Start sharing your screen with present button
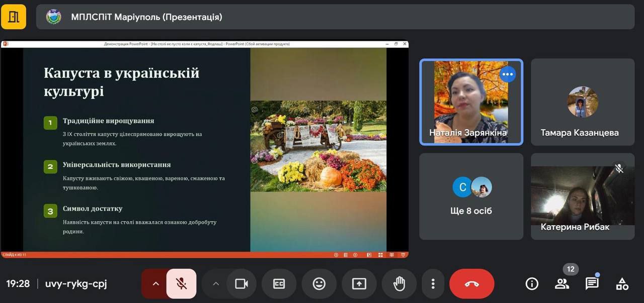This screenshot has width=644, height=303. click(x=359, y=284)
